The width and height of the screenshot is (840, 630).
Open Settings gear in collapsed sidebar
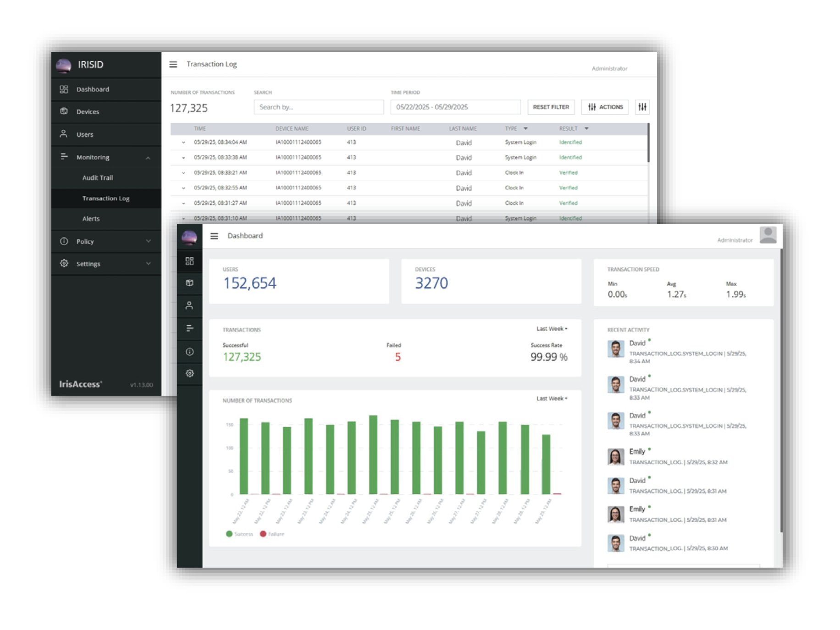click(189, 373)
